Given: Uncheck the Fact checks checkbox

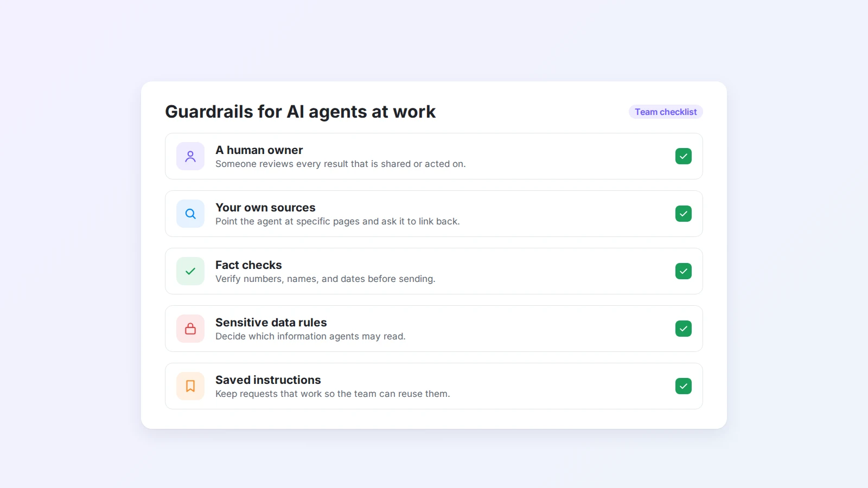Looking at the screenshot, I should point(684,271).
